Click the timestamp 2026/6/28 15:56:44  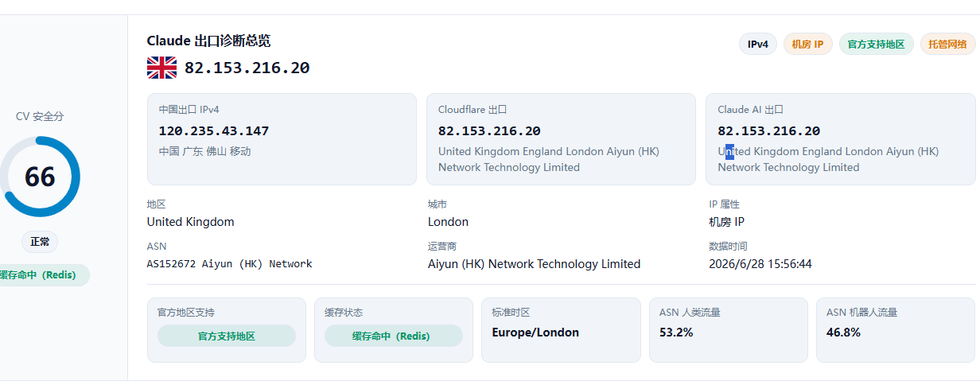(x=760, y=264)
